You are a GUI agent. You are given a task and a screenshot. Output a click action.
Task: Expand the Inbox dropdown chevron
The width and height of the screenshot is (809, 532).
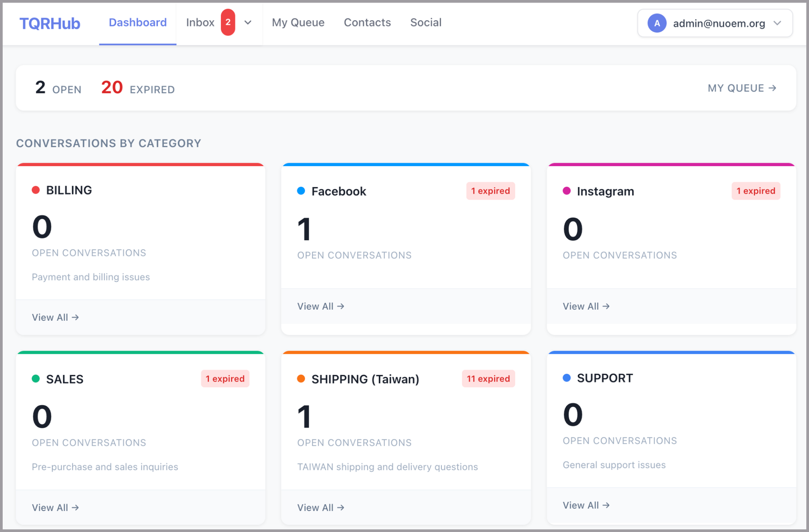pyautogui.click(x=248, y=23)
